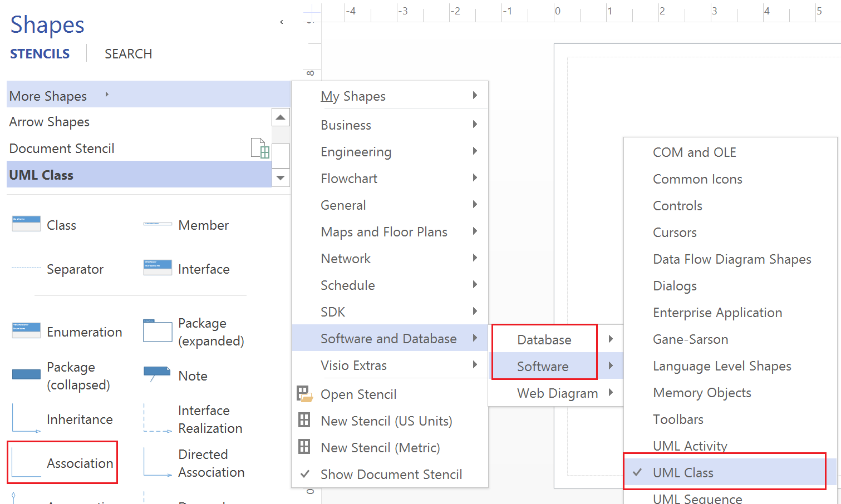
Task: Switch to the SEARCH tab
Action: point(128,54)
